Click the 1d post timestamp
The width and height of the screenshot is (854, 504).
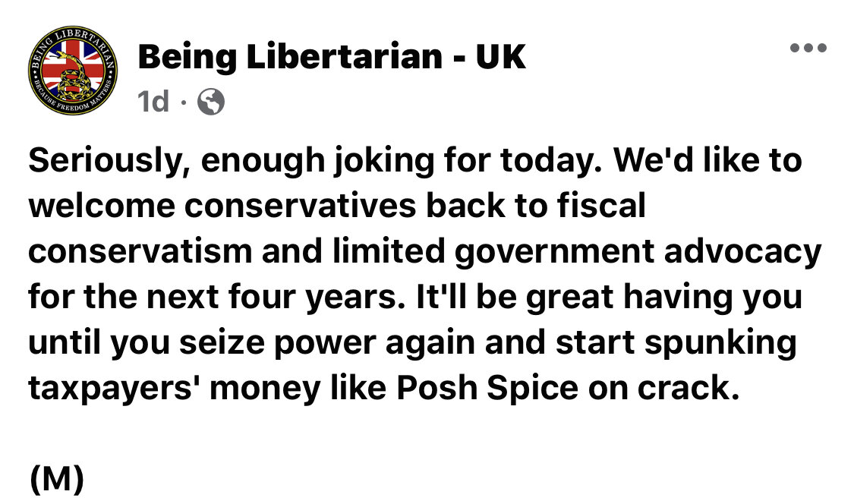click(153, 102)
